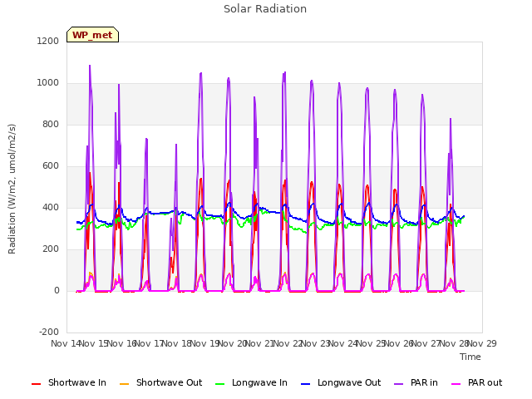Screen dimensions: 532x399
Task: Click the purple PAR in color marker
Action: (x=399, y=384)
